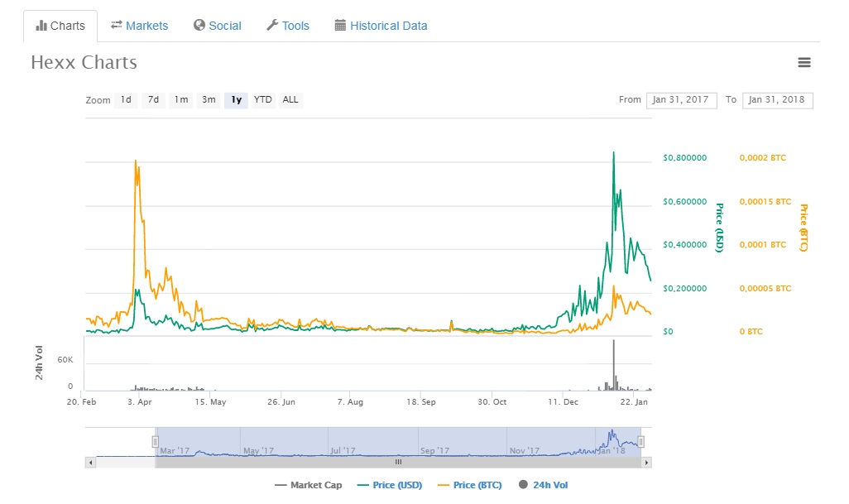Edit the From date field
This screenshot has width=849, height=504.
tap(681, 99)
